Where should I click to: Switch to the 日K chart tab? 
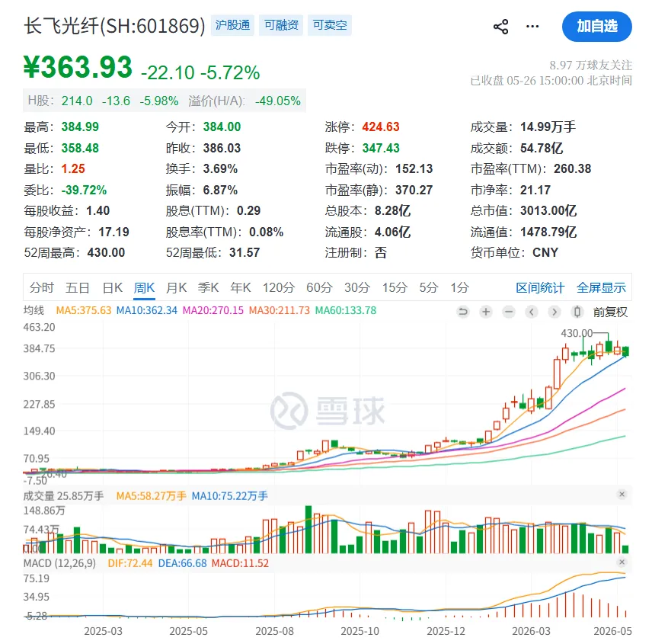pos(112,287)
